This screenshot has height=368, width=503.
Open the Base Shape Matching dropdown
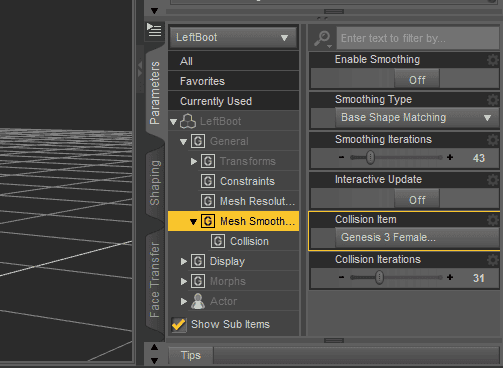point(417,117)
